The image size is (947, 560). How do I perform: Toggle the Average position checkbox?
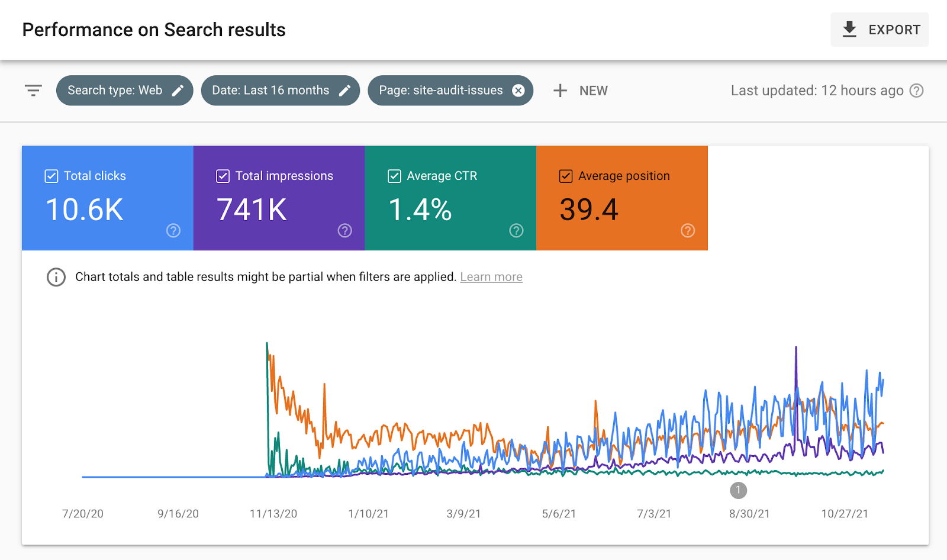click(566, 176)
